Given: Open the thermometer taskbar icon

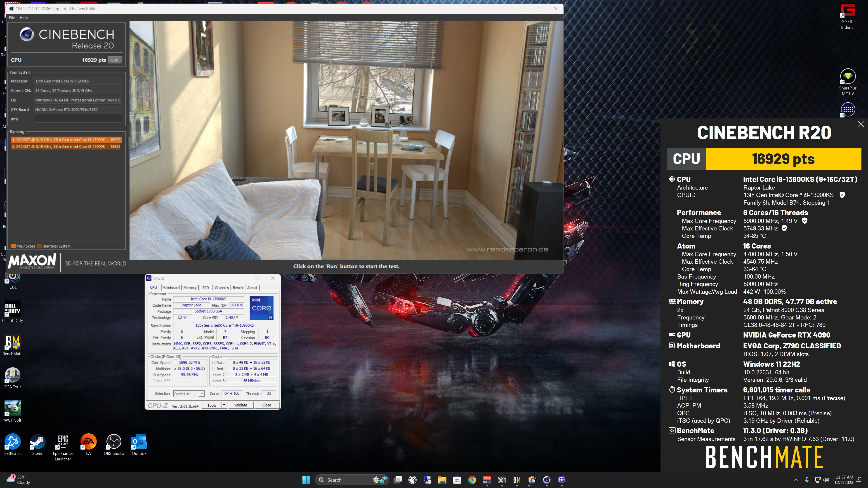Looking at the screenshot, I should tap(532, 480).
